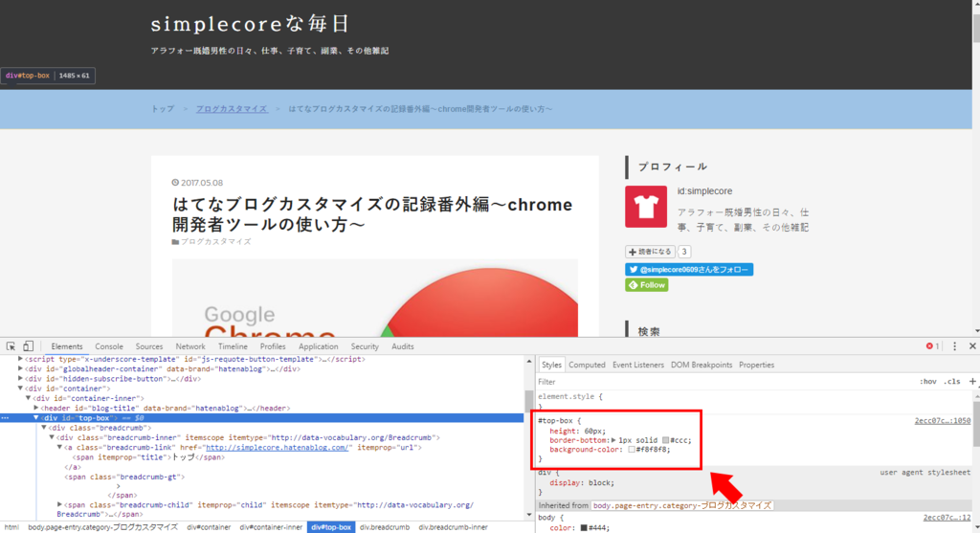The image size is (980, 533).
Task: Click the ブログカスタマイズ category tag under title
Action: tap(215, 241)
